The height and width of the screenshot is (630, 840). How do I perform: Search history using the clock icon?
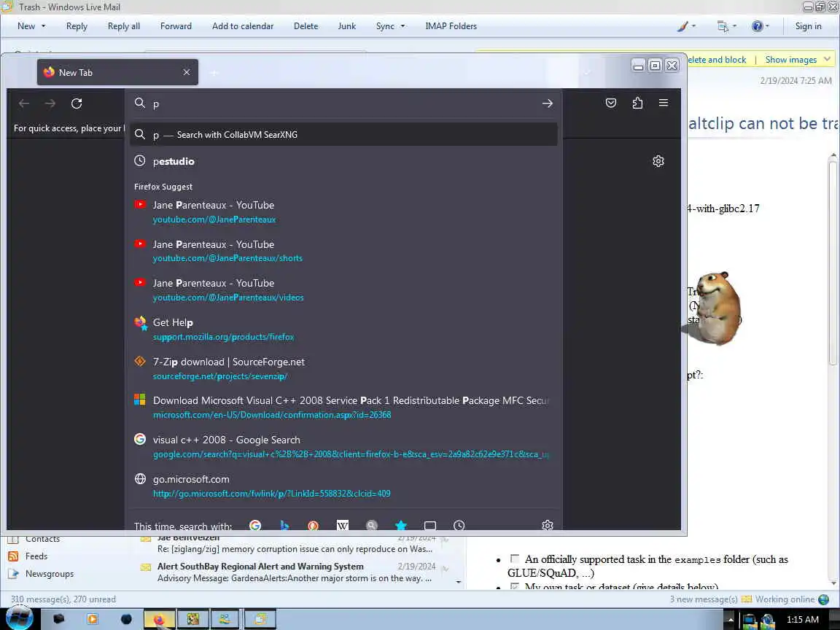click(459, 525)
